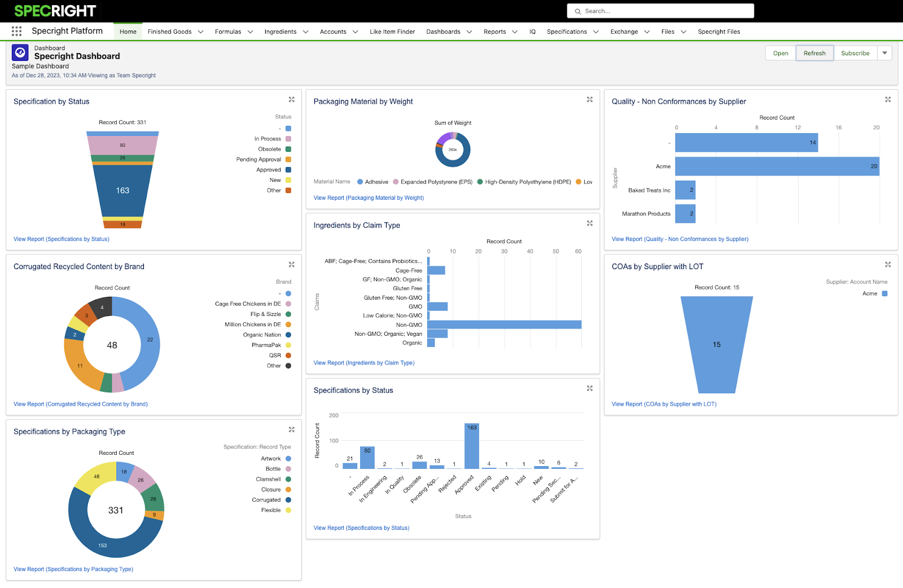This screenshot has width=903, height=588.
Task: Click the In Process legend color swatch
Action: point(288,139)
